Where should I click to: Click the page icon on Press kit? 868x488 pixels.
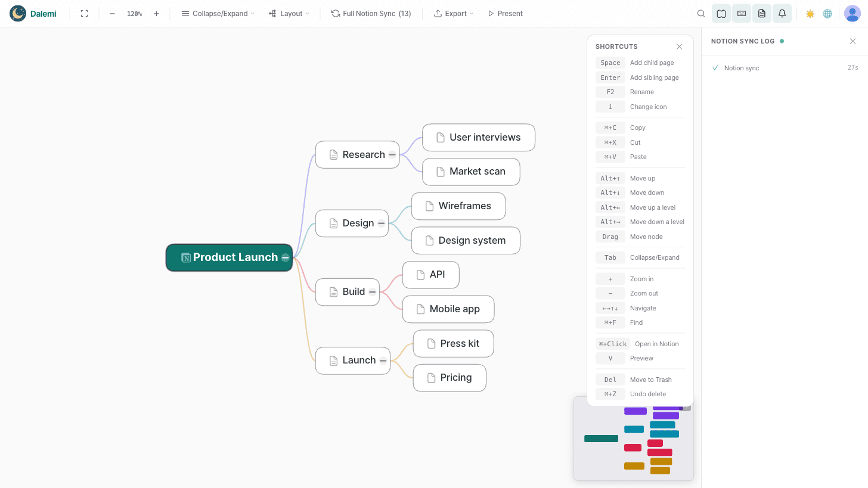pyautogui.click(x=431, y=343)
